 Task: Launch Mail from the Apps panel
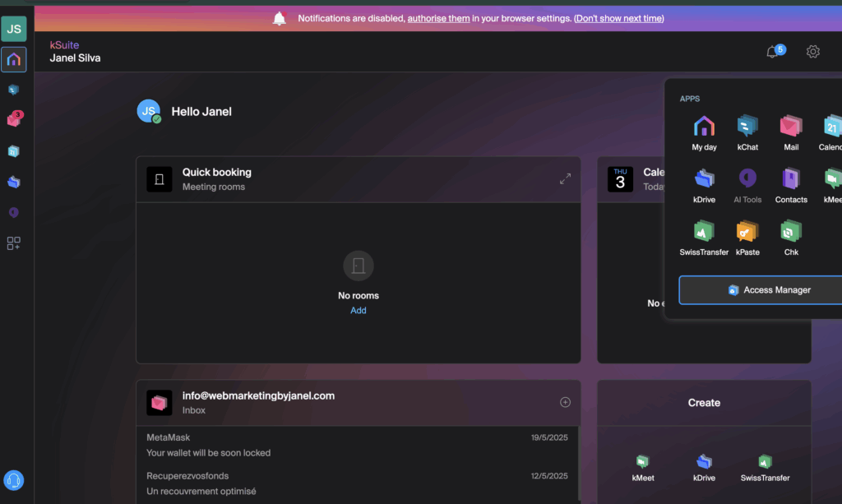coord(791,133)
